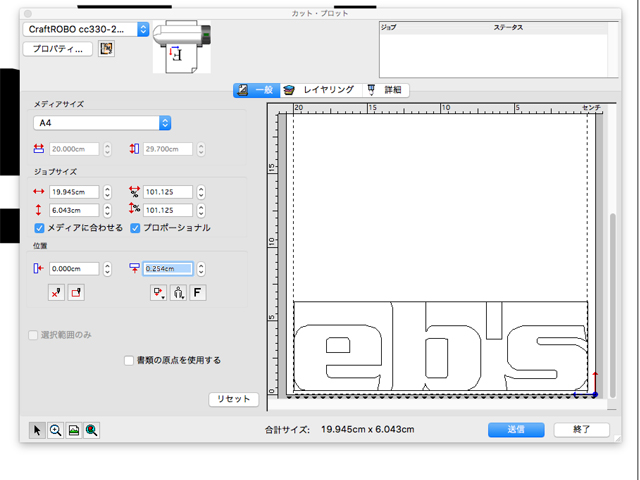Click the red X position icon button
640x480 pixels.
(56, 293)
